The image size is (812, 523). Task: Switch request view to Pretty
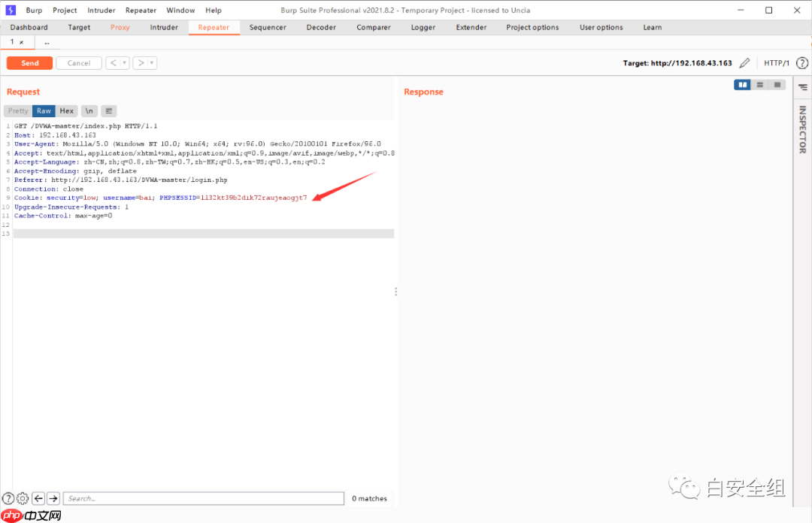tap(18, 110)
